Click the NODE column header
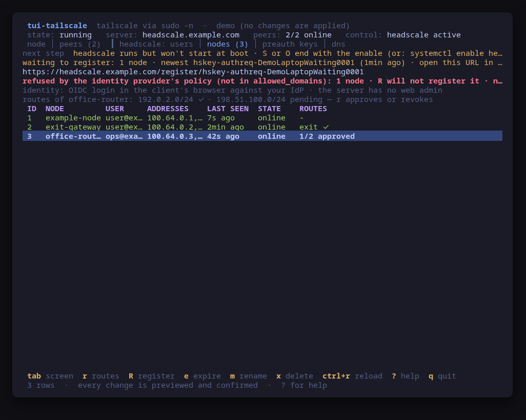This screenshot has height=420, width=526. point(55,109)
